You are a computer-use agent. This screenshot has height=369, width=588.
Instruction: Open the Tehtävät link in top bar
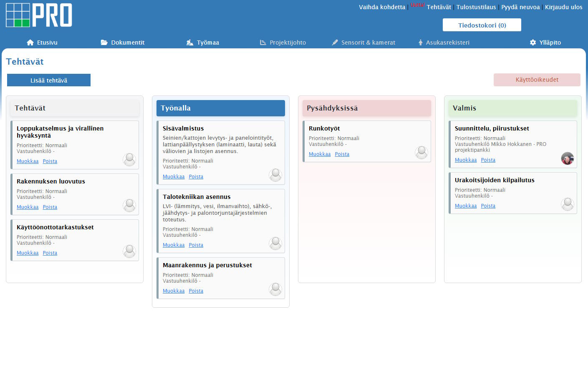pyautogui.click(x=439, y=7)
